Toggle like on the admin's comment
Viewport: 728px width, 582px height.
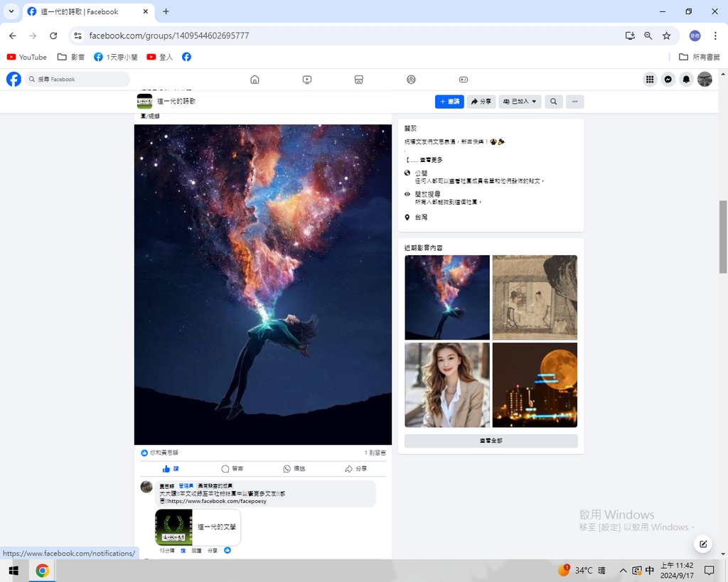(183, 551)
